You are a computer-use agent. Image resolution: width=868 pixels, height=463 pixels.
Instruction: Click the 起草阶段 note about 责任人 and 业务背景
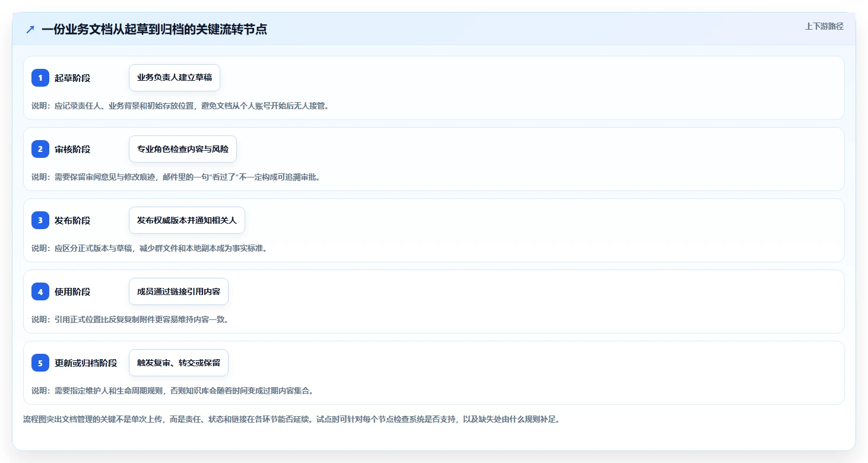[180, 106]
